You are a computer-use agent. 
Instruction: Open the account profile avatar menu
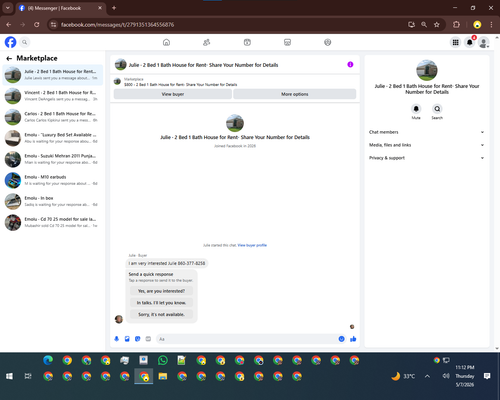pyautogui.click(x=484, y=42)
